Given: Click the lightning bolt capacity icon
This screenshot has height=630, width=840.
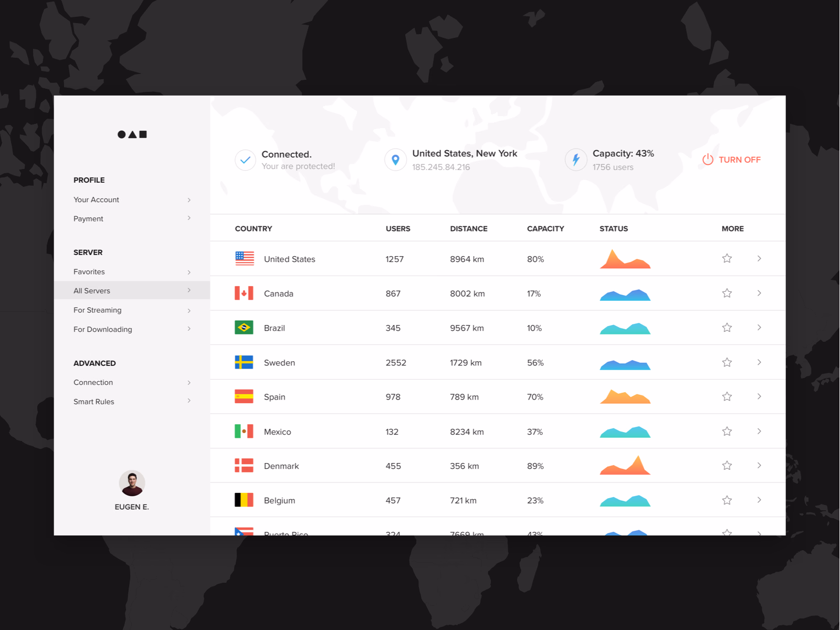Looking at the screenshot, I should (x=576, y=160).
